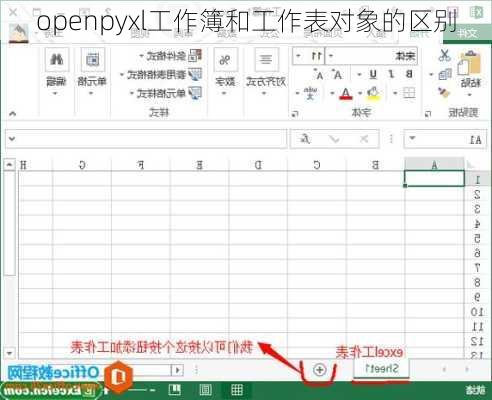492x400 pixels.
Task: Click the cell borders icon
Action: pyautogui.click(x=409, y=93)
